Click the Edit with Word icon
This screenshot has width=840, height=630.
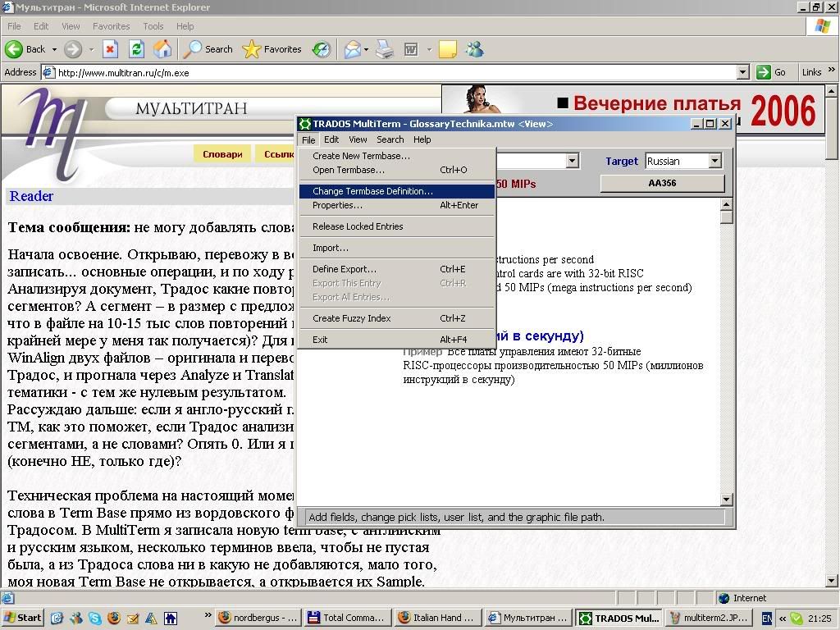tap(411, 49)
